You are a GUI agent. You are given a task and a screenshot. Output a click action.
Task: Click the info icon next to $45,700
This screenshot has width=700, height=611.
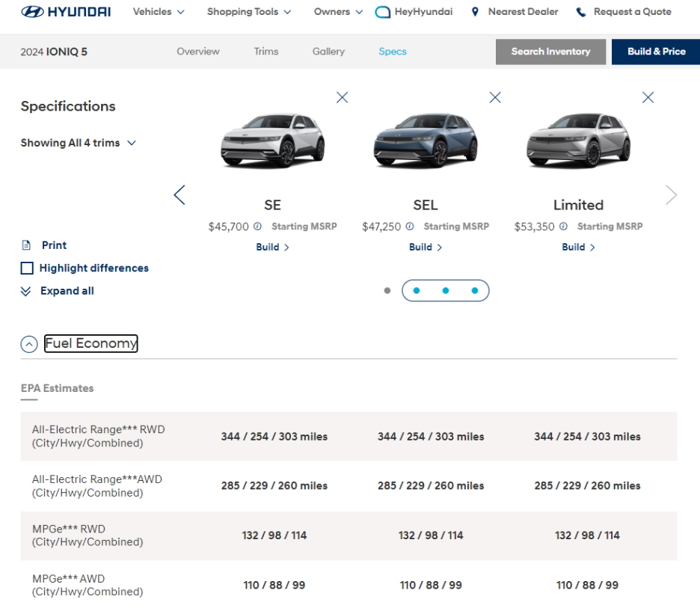(x=257, y=227)
